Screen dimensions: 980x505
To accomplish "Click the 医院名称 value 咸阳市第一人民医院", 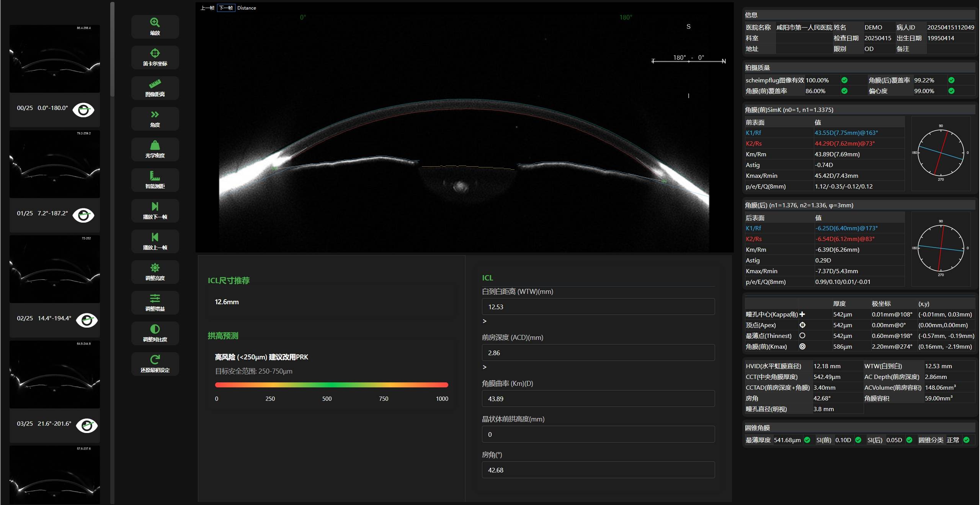I will (804, 28).
